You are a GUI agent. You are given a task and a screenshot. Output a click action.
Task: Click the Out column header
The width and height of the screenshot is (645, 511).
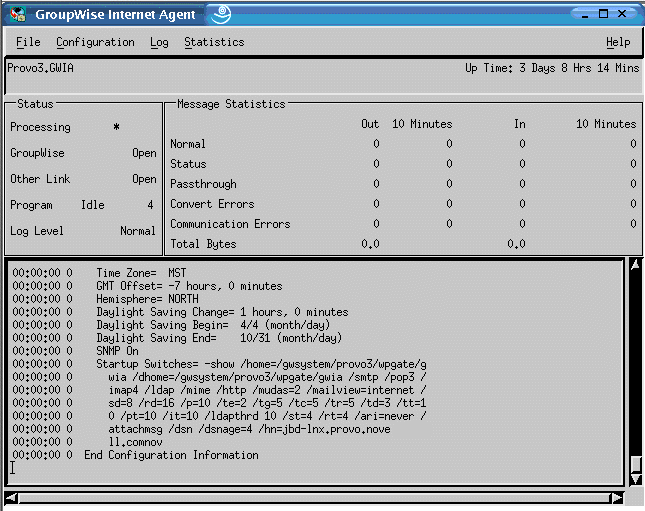point(370,124)
